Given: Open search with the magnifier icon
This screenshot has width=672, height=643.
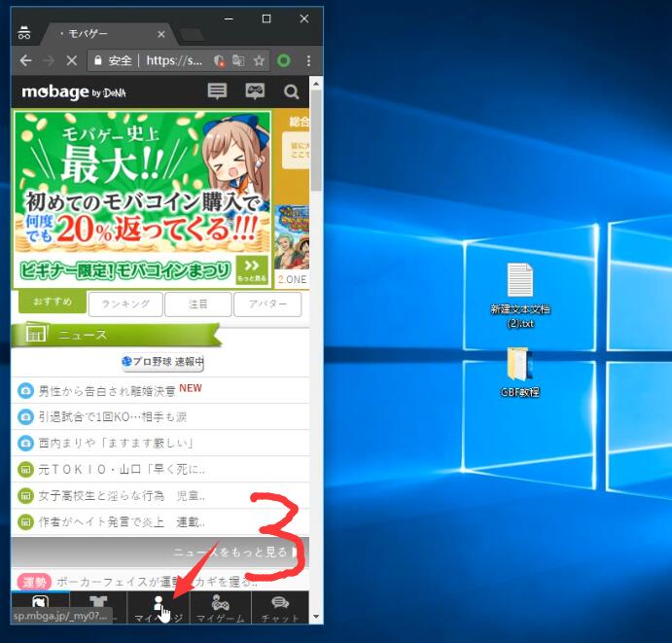Looking at the screenshot, I should [292, 91].
